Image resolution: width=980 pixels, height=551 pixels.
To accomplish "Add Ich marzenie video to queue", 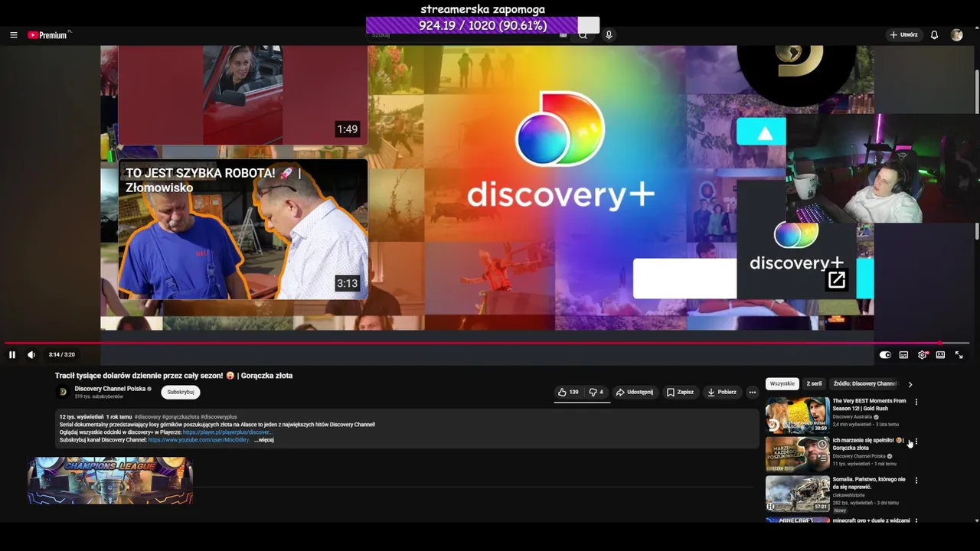I will point(822,459).
